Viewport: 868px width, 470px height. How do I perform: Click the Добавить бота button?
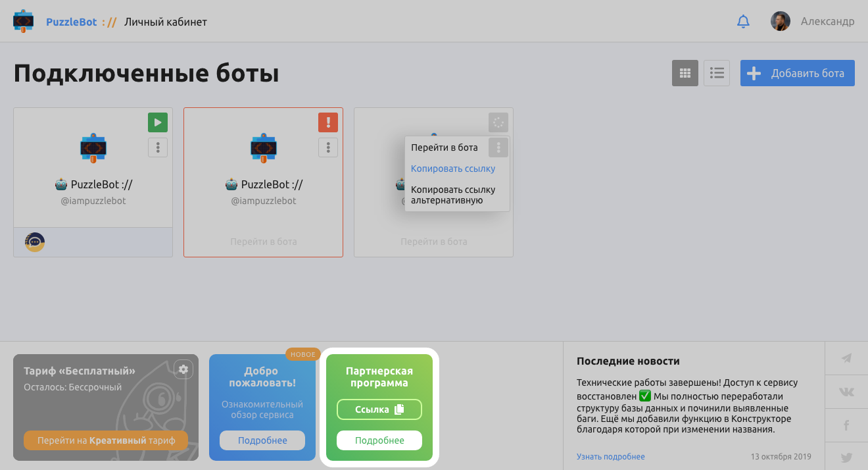[x=797, y=73]
